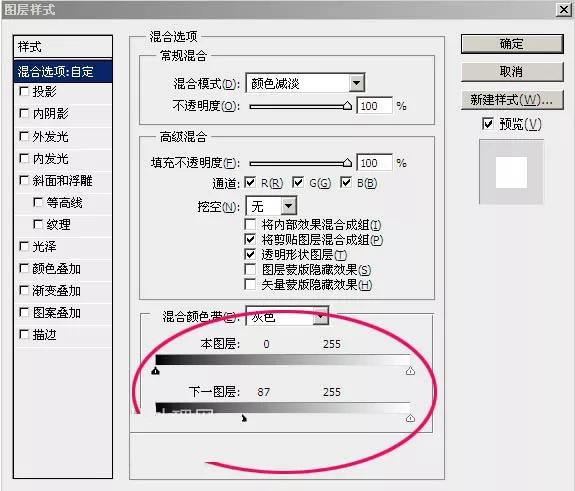Click the 填充不透明度 slider handle
Viewport: 575px width, 491px height.
(347, 163)
